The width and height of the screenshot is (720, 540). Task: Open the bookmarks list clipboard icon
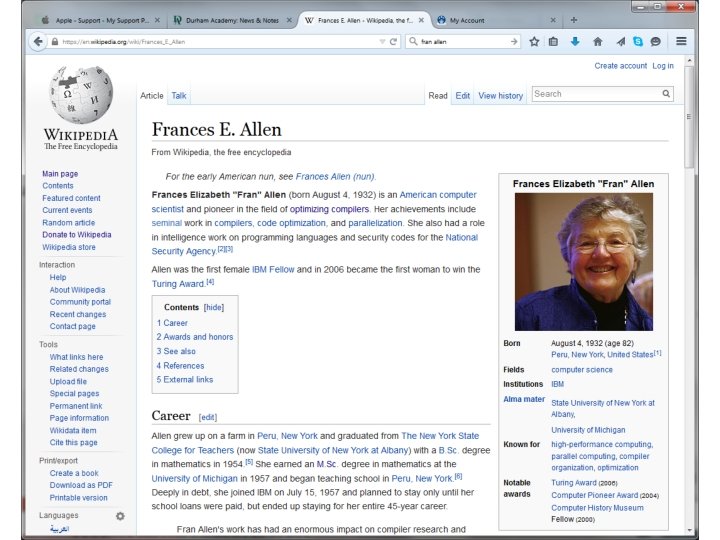pos(553,41)
